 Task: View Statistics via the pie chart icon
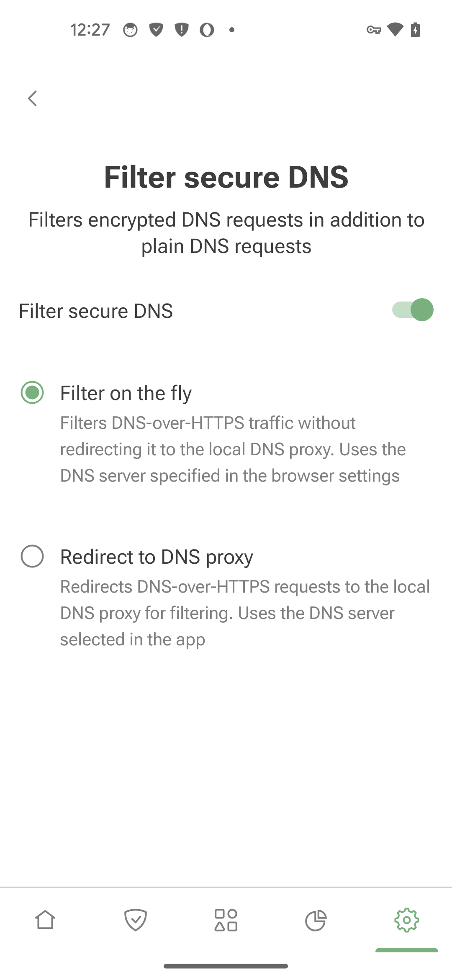pos(316,920)
